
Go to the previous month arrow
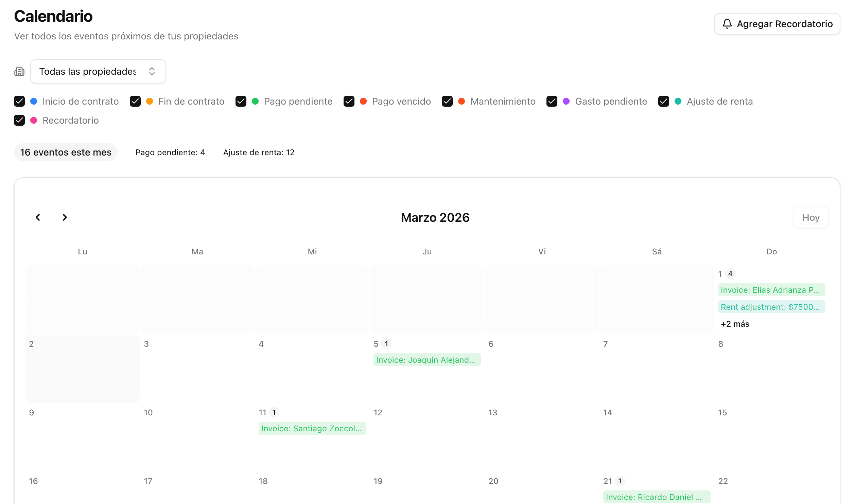[38, 217]
